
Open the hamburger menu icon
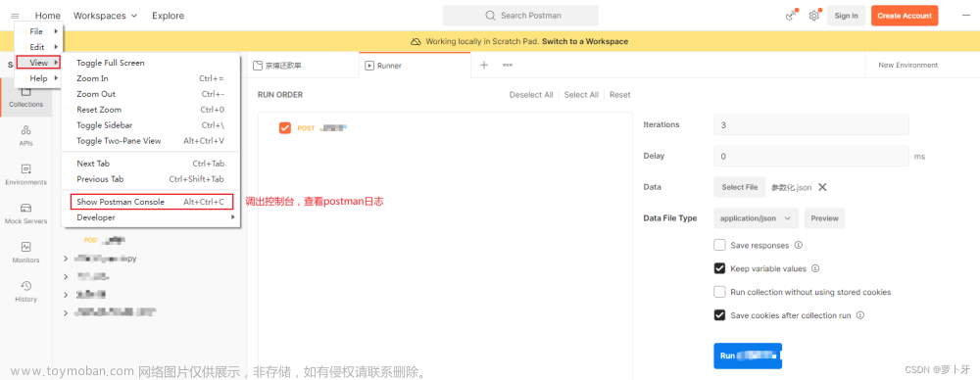[15, 16]
